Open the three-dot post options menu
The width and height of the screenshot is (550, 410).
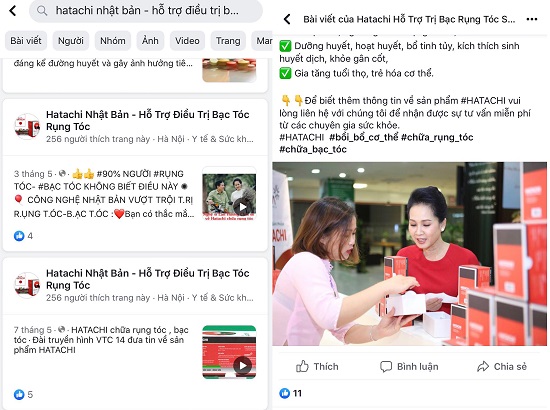coord(532,19)
